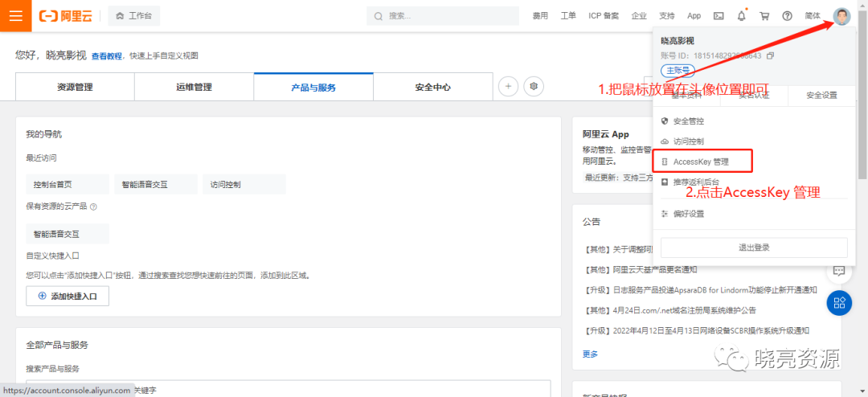
Task: Open the 支持 menu
Action: coord(667,16)
